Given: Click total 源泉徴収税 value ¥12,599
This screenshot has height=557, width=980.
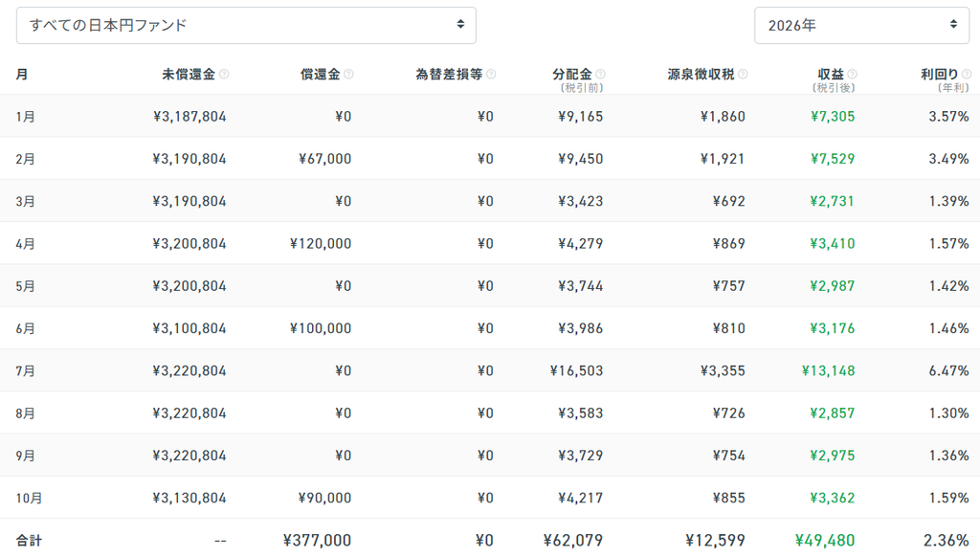Looking at the screenshot, I should [715, 541].
